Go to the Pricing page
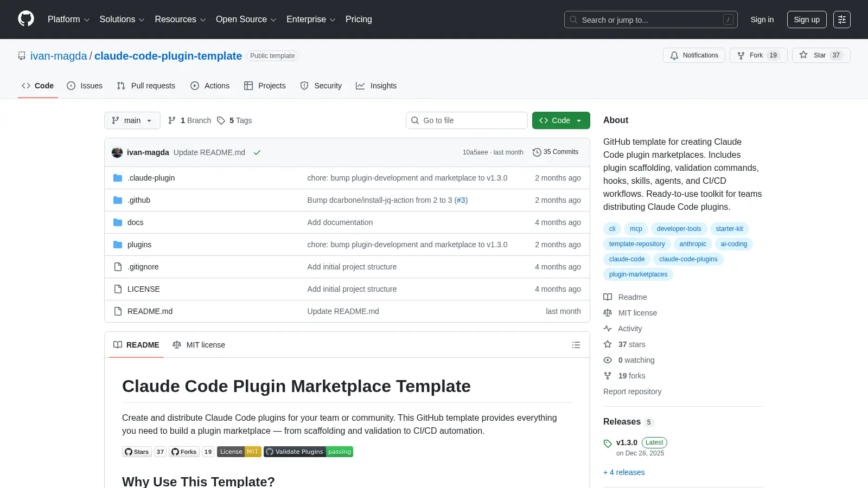This screenshot has width=868, height=488. (x=359, y=20)
